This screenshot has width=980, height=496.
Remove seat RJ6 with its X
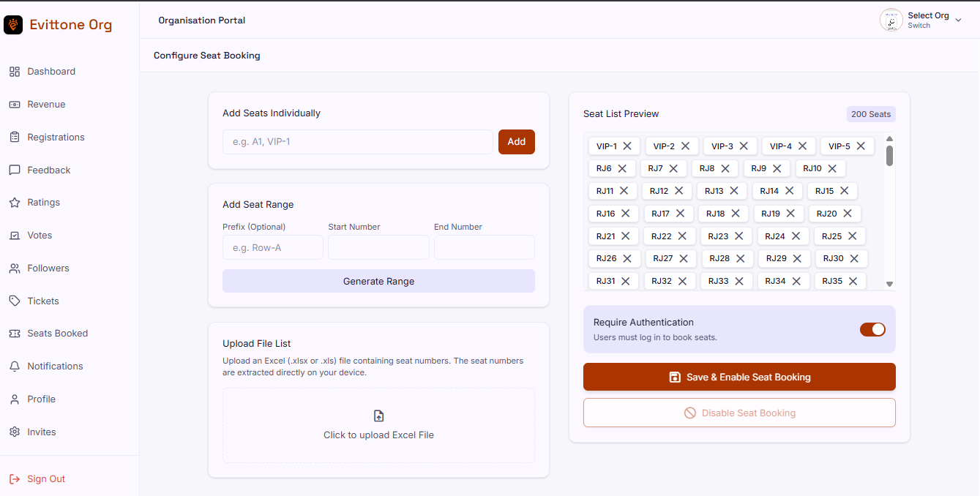coord(622,169)
